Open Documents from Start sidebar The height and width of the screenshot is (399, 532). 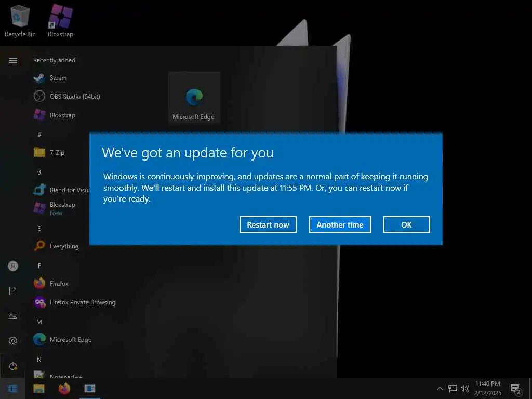[x=13, y=291]
